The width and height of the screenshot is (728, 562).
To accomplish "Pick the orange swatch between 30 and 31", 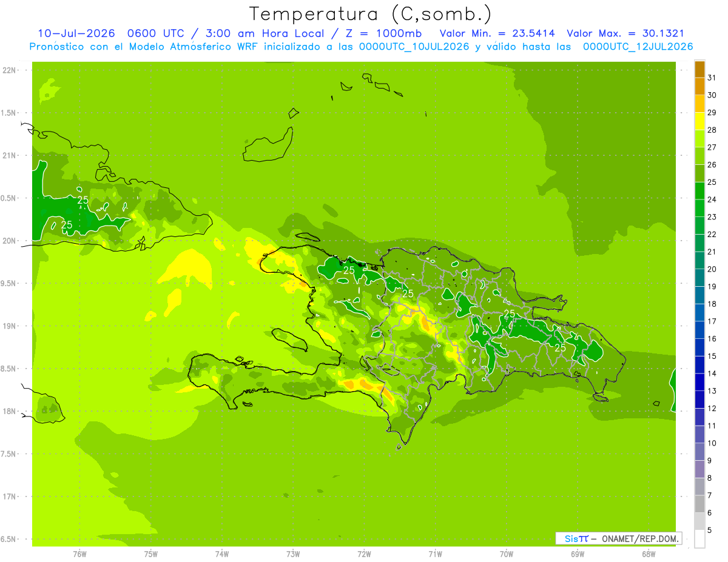I will point(699,86).
